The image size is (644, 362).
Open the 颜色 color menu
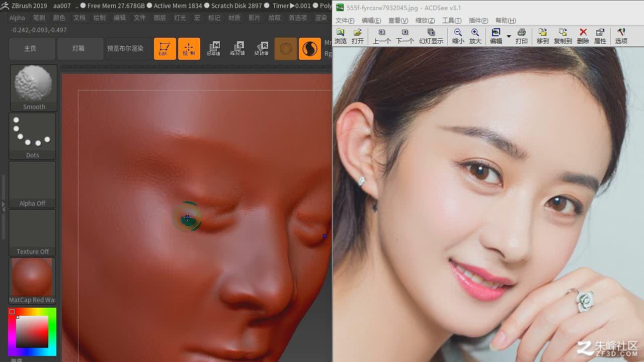click(x=59, y=18)
